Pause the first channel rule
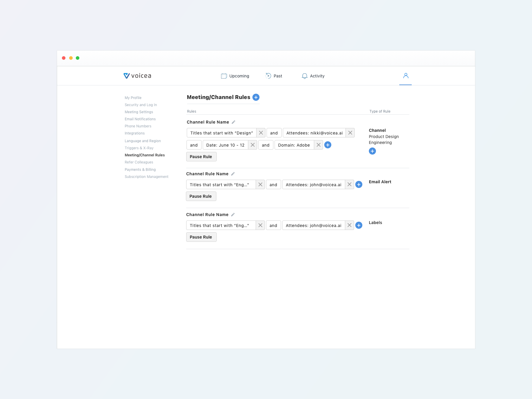 [201, 157]
